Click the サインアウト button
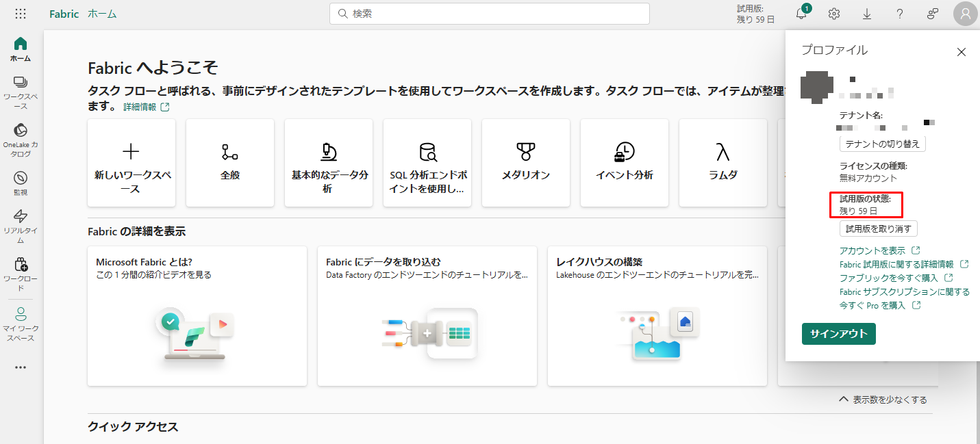This screenshot has height=444, width=980. pyautogui.click(x=838, y=334)
